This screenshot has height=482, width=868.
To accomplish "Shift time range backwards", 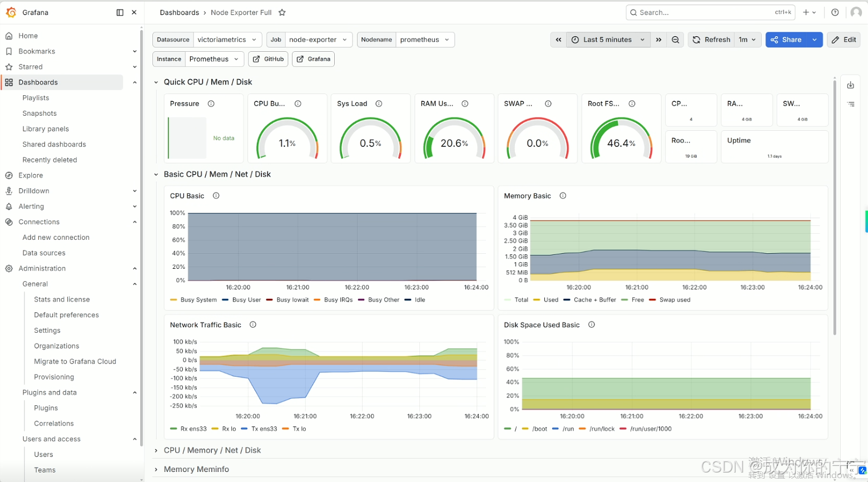I will pos(558,40).
